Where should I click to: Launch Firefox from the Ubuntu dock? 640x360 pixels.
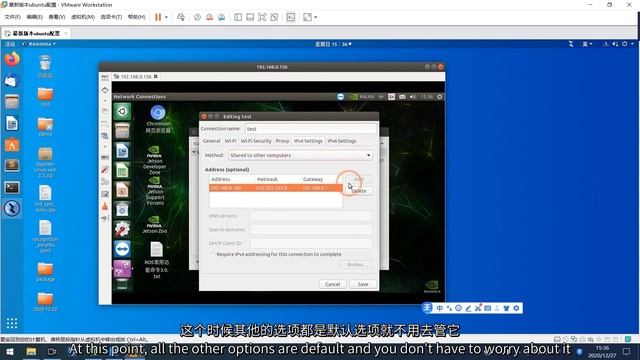[x=12, y=59]
